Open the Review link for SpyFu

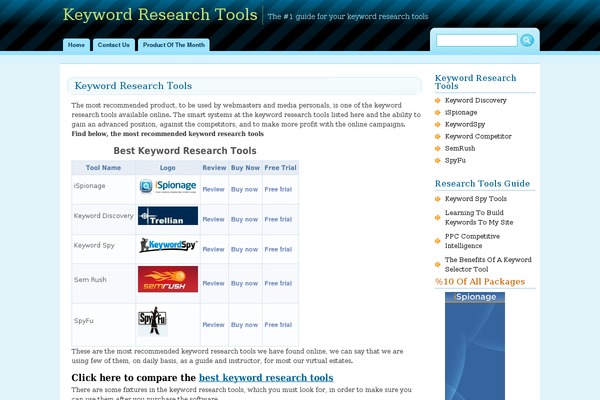point(213,325)
